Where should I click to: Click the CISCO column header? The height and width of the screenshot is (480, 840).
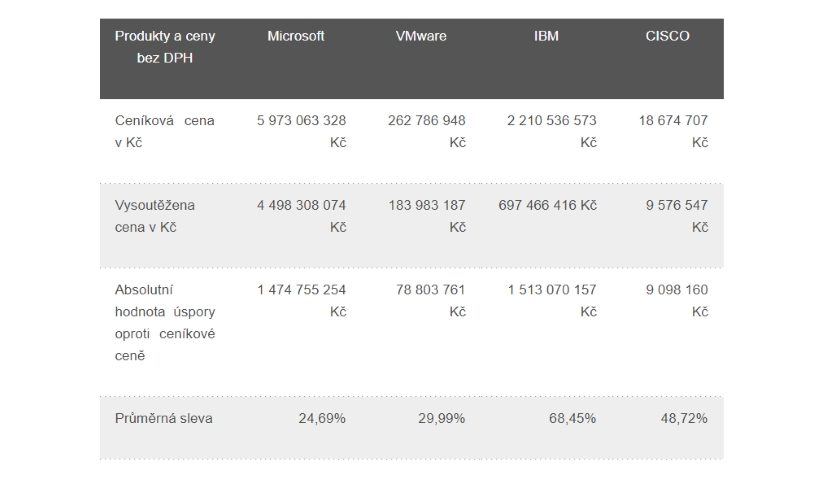pos(667,36)
